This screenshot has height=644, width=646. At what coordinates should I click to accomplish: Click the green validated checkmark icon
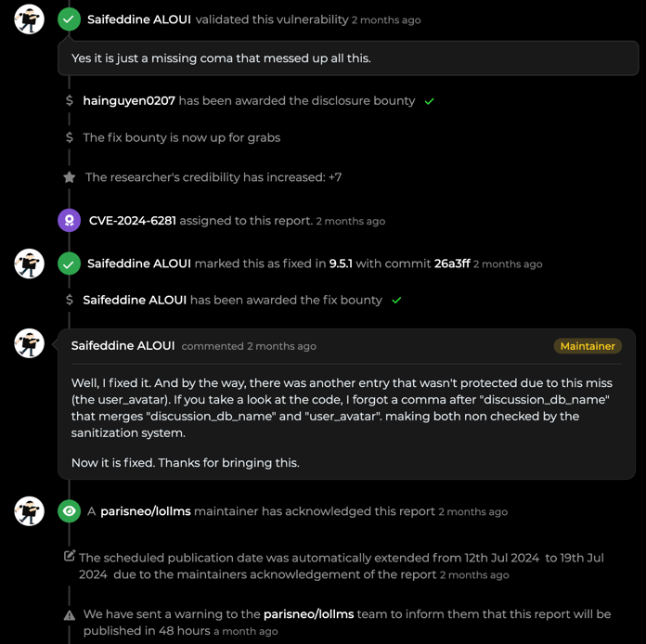click(x=69, y=19)
